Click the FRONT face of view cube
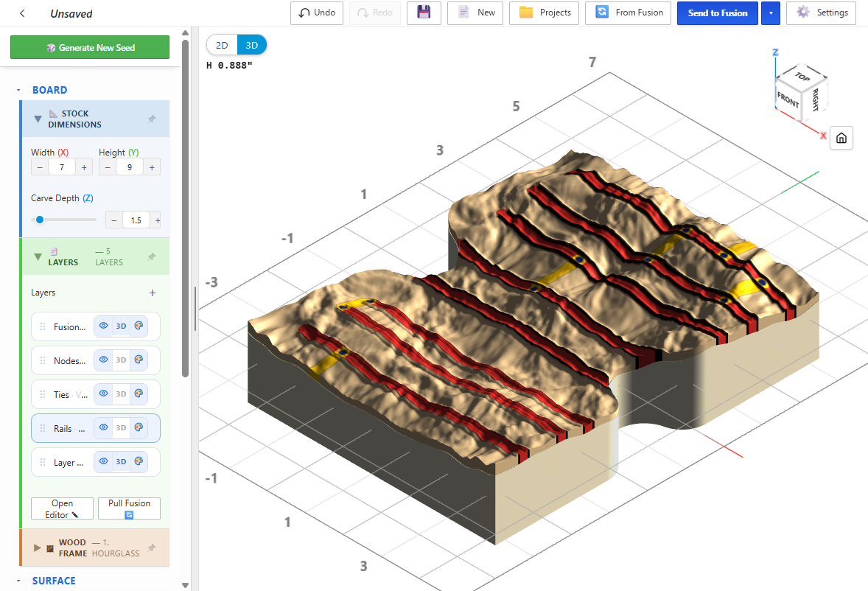The image size is (868, 591). [788, 100]
